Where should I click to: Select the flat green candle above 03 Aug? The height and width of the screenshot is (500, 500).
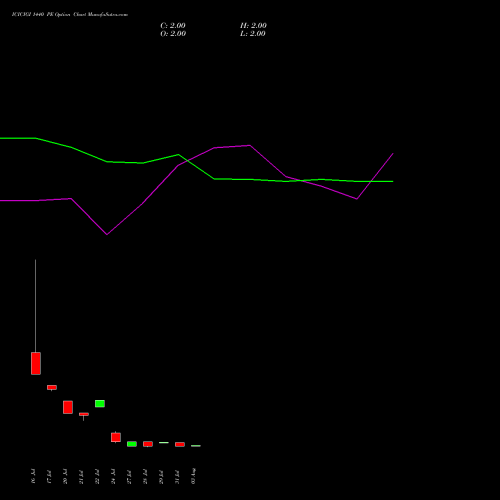[x=196, y=446]
